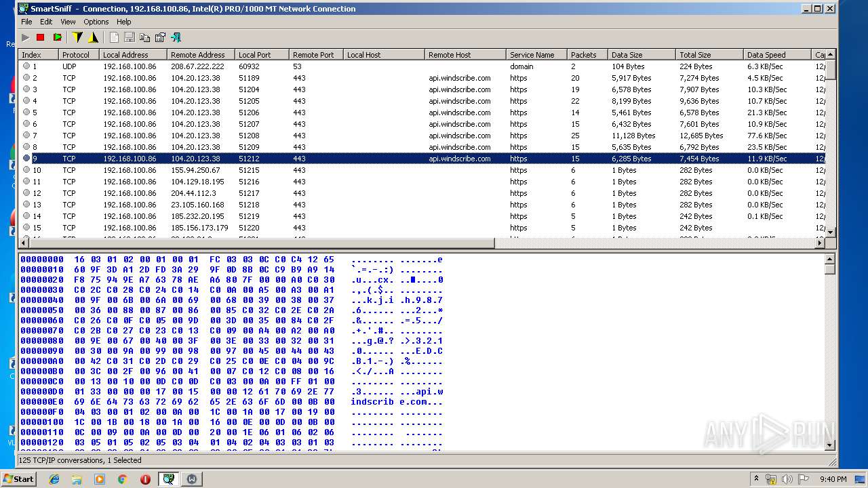Viewport: 868px width, 488px height.
Task: Open the Help menu
Action: [123, 22]
